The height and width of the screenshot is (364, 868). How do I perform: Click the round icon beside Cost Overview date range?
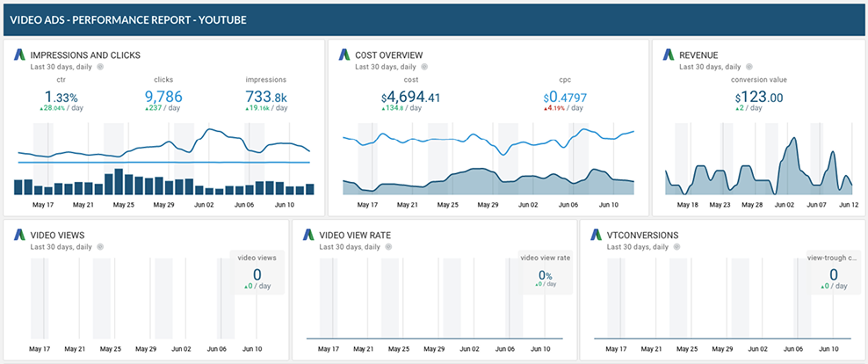424,67
